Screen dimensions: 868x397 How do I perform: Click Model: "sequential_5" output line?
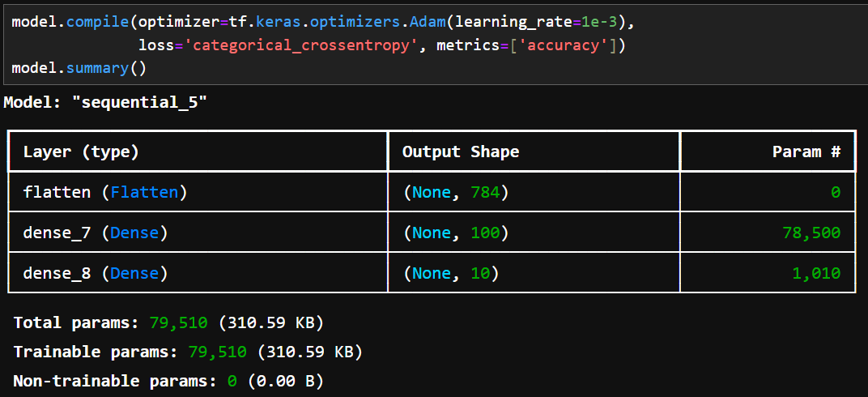(105, 102)
